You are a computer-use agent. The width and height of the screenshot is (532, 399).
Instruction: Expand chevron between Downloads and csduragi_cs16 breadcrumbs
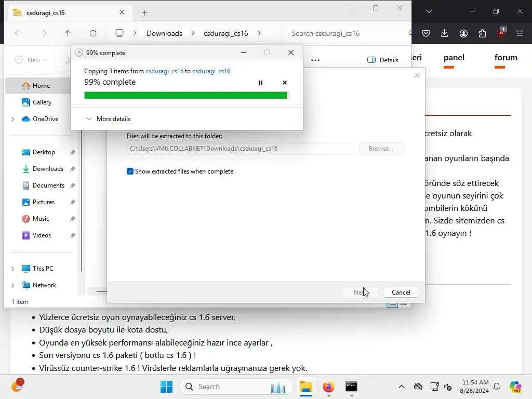[x=193, y=33]
